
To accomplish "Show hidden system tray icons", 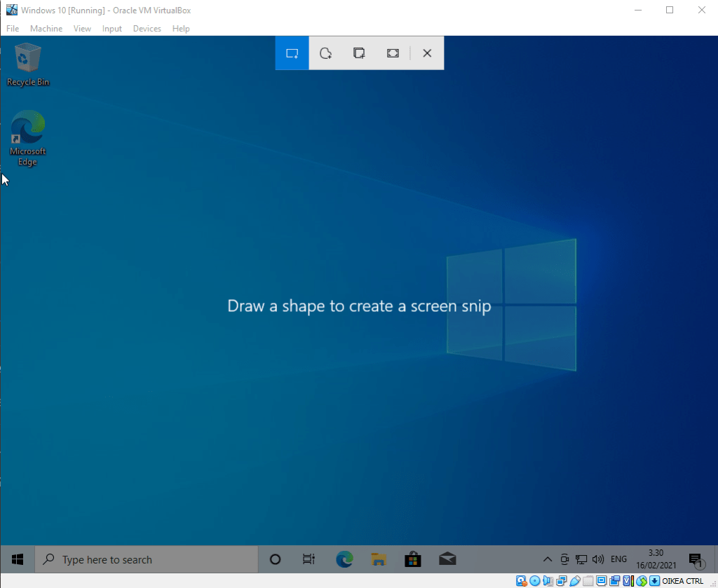I will [548, 559].
